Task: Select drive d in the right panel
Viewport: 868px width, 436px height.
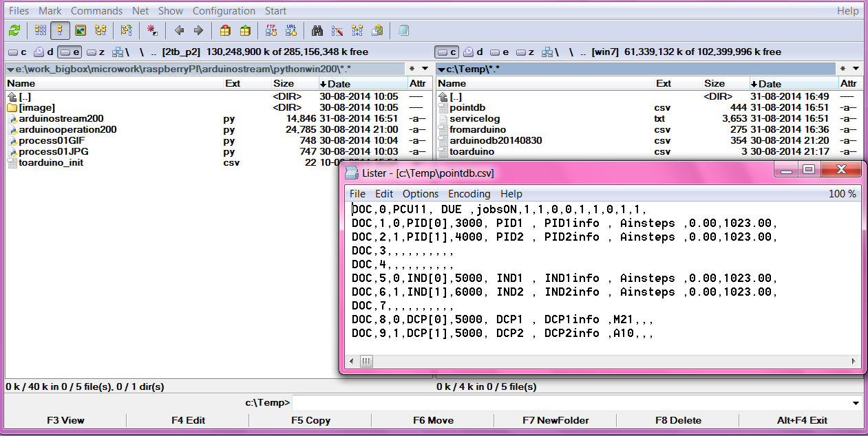Action: pyautogui.click(x=473, y=52)
